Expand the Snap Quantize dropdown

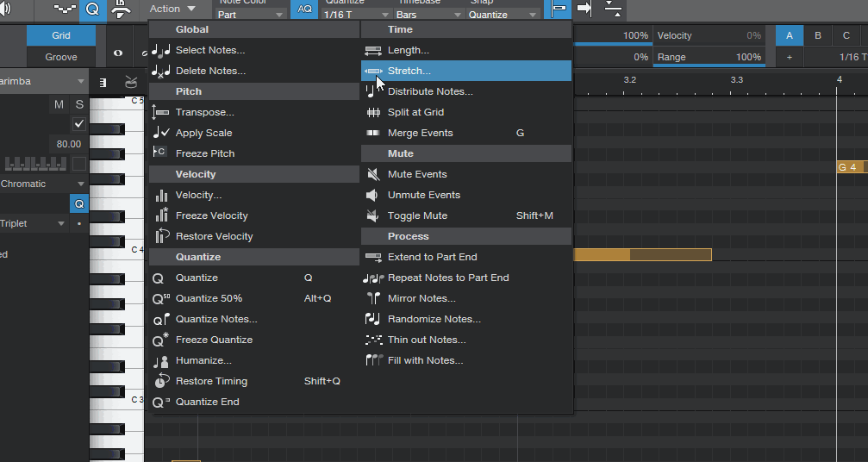(x=505, y=15)
